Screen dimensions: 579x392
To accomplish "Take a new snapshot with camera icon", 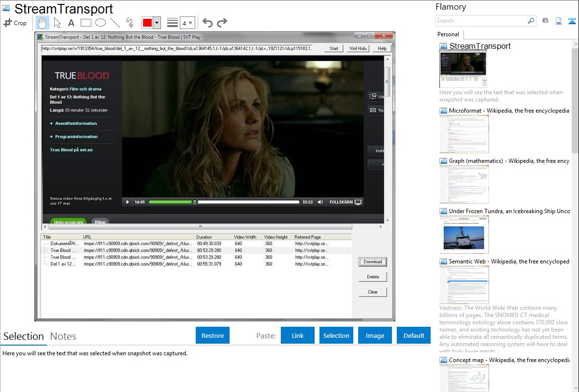I will 545,21.
